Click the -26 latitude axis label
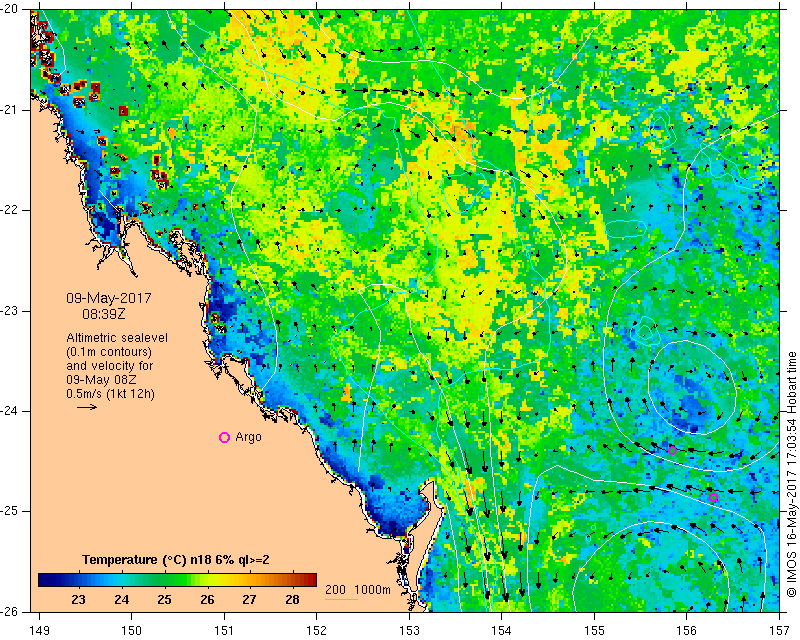Viewport: 800px width, 640px height. (x=9, y=611)
